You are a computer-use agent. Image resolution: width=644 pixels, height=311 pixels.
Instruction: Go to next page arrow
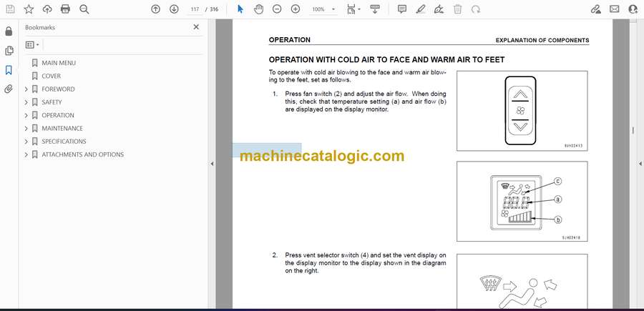pos(174,9)
